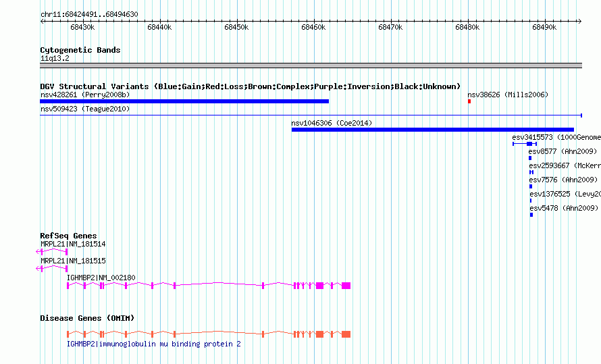Select the RefSeq Genes track title

pyautogui.click(x=69, y=236)
